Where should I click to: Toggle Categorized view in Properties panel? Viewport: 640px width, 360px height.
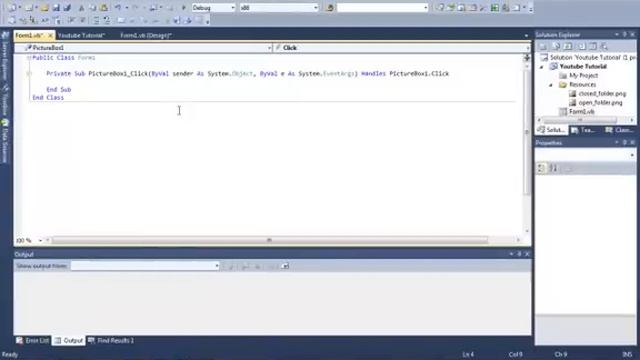[x=541, y=168]
